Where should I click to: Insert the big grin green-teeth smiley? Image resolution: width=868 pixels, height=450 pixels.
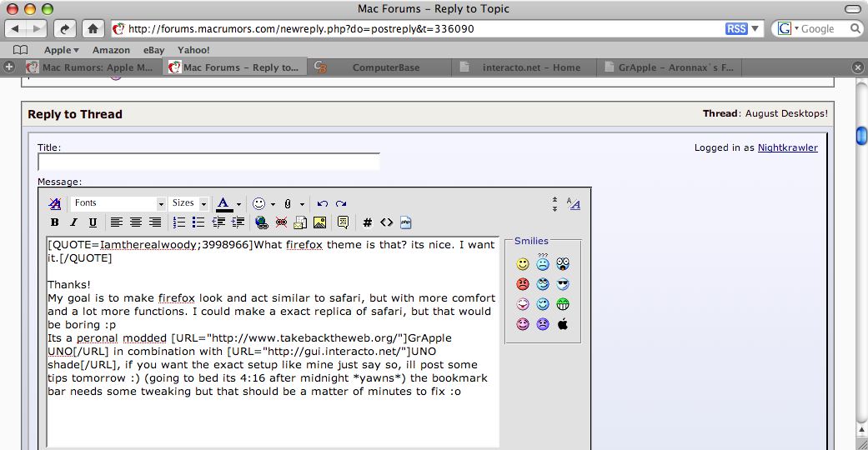(x=563, y=304)
